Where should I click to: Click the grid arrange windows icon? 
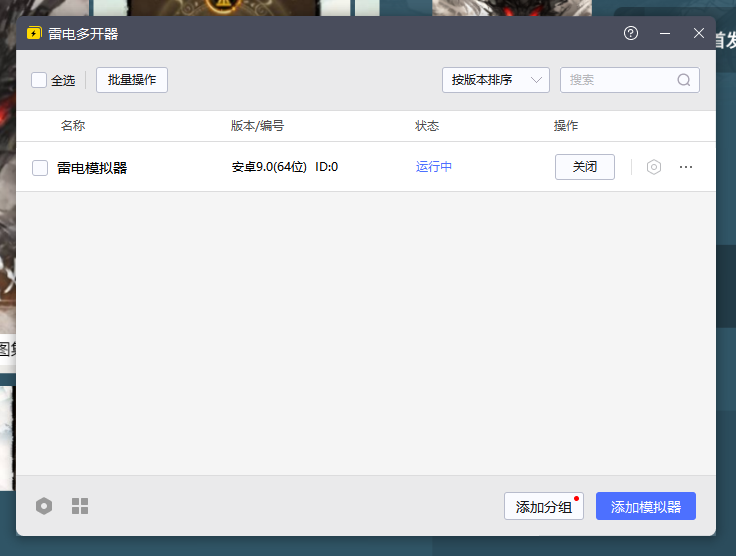pos(80,506)
